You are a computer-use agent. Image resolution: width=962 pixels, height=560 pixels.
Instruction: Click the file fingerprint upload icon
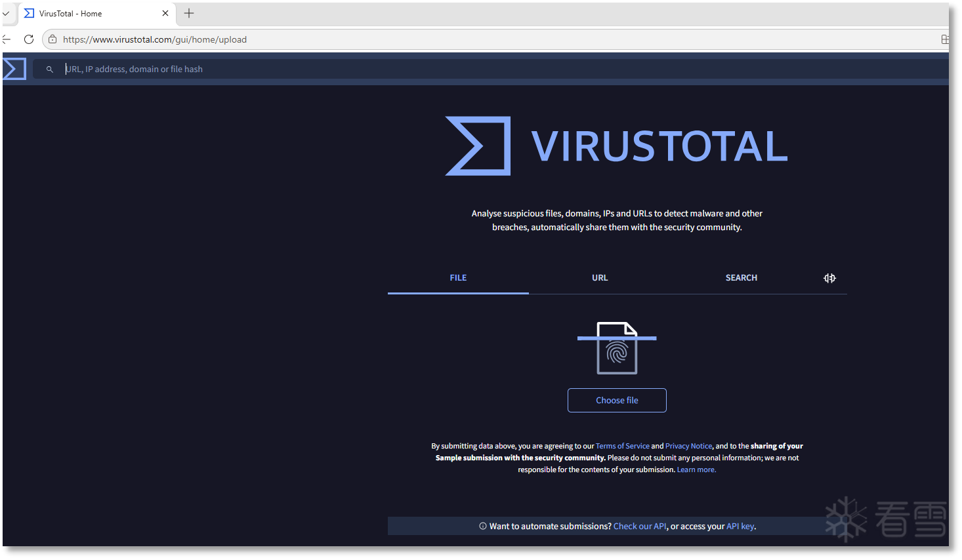point(617,348)
